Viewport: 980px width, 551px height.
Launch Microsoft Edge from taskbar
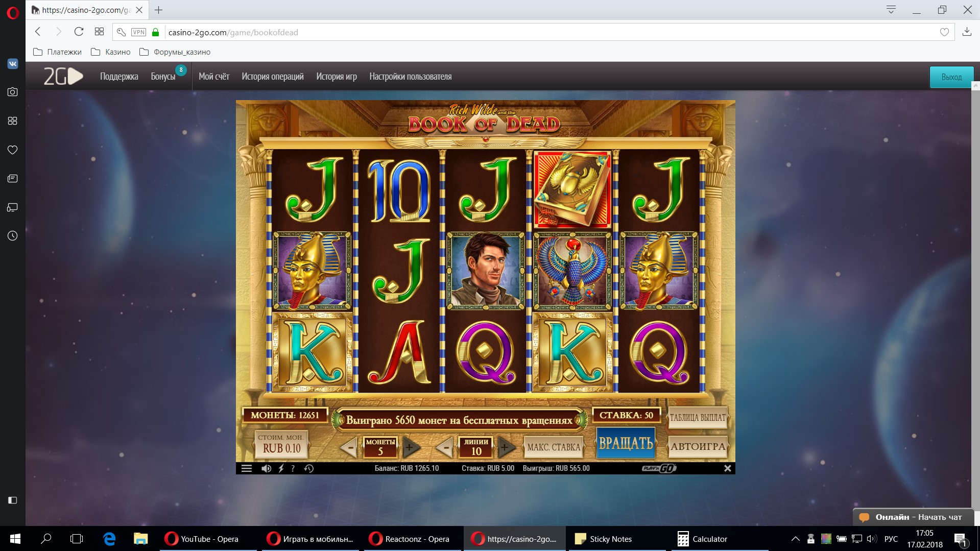[x=109, y=539]
